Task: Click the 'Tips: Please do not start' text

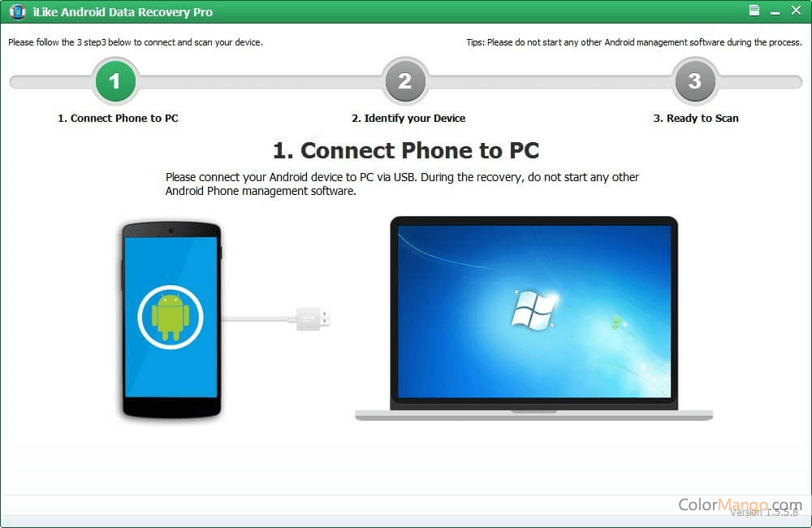Action: click(634, 42)
